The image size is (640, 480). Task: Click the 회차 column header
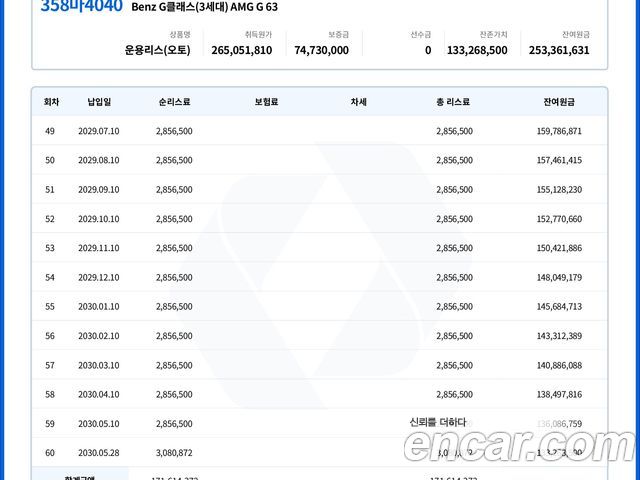coord(51,102)
